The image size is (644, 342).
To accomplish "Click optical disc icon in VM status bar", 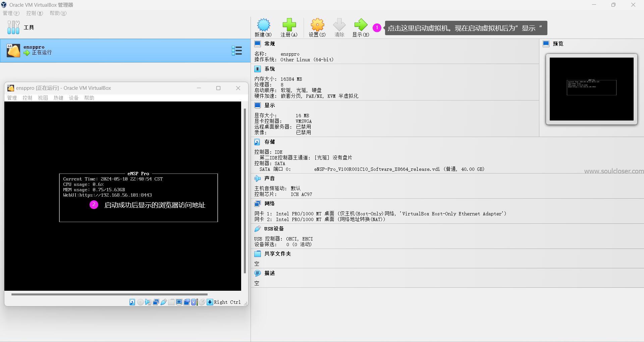I will coord(140,302).
